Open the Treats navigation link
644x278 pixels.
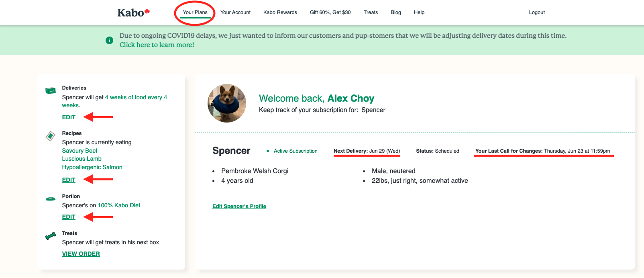point(371,12)
